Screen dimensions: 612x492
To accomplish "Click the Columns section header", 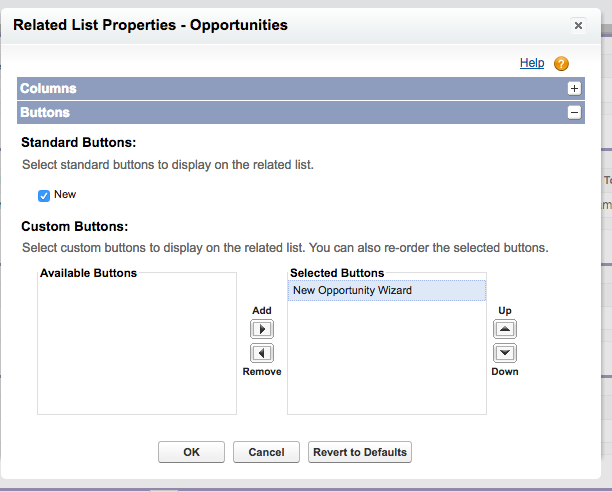I will (x=301, y=89).
